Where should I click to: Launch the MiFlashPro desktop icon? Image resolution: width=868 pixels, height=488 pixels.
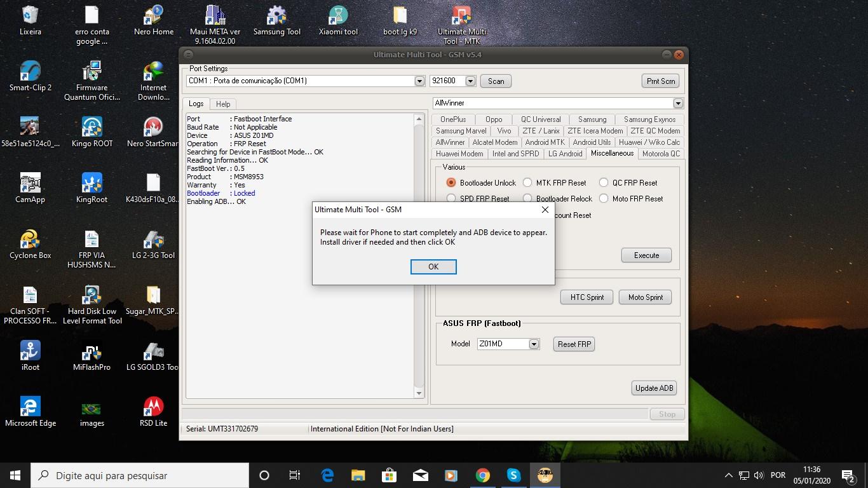92,356
